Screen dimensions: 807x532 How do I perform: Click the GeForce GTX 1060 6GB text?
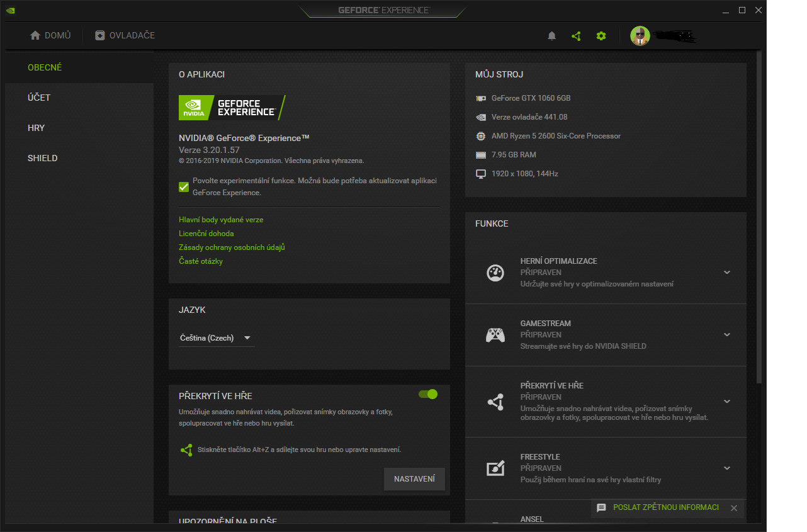pyautogui.click(x=531, y=98)
